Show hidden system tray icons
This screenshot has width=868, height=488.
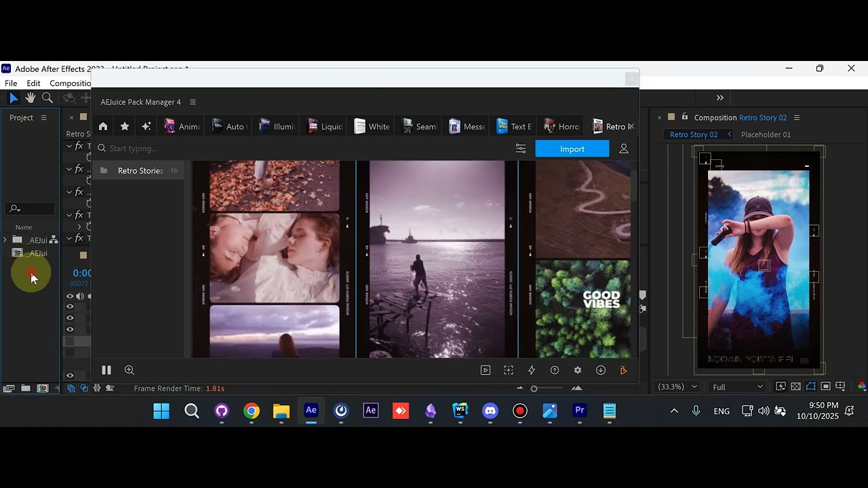[674, 411]
